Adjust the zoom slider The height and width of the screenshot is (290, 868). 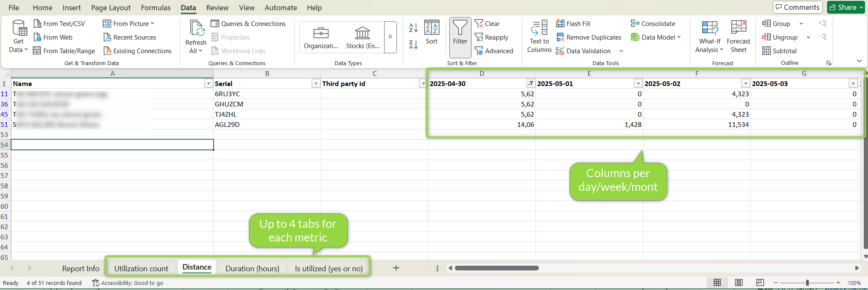click(x=807, y=283)
